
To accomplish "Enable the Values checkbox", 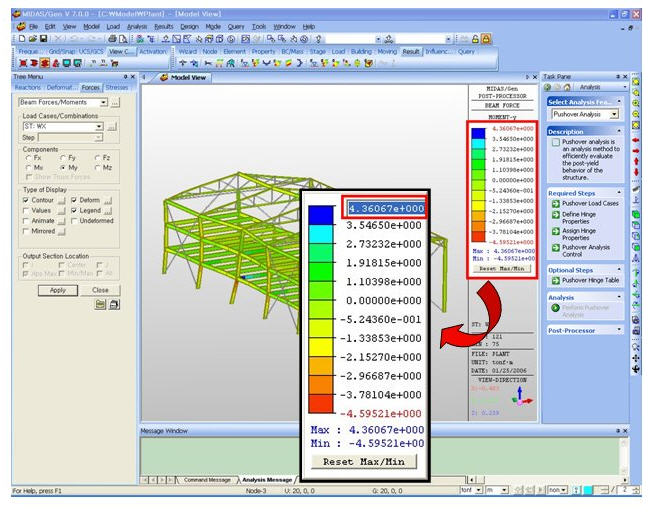I will click(26, 211).
